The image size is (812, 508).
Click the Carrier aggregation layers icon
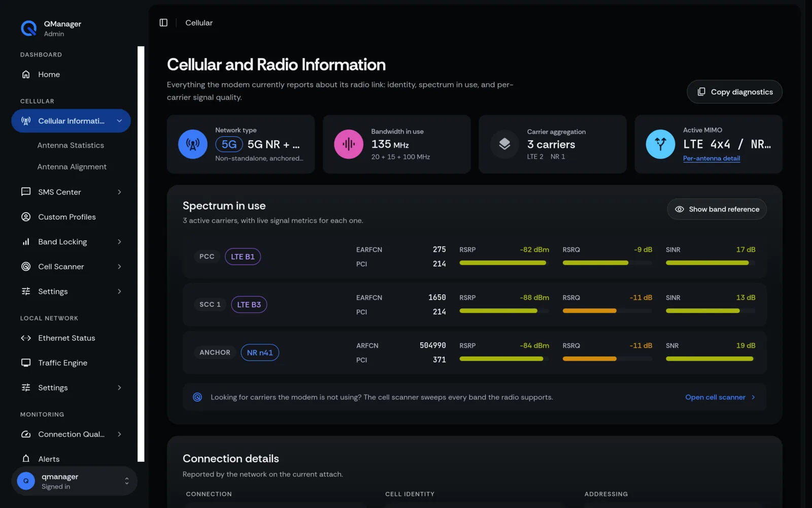(504, 144)
